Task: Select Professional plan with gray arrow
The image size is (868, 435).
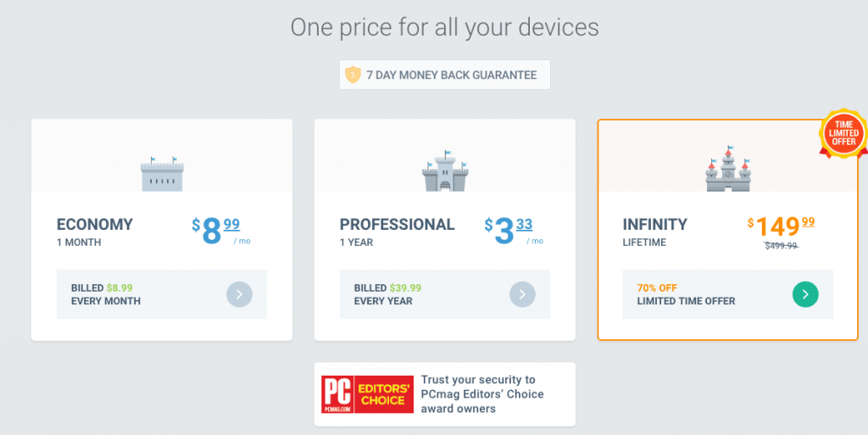Action: click(x=522, y=294)
